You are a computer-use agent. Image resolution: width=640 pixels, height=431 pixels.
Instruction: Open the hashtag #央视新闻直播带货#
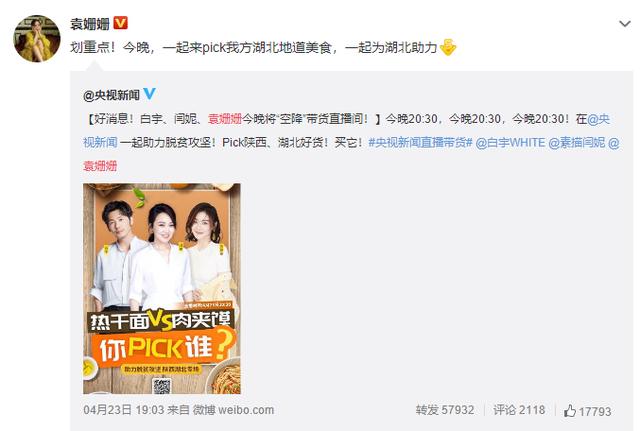click(420, 142)
